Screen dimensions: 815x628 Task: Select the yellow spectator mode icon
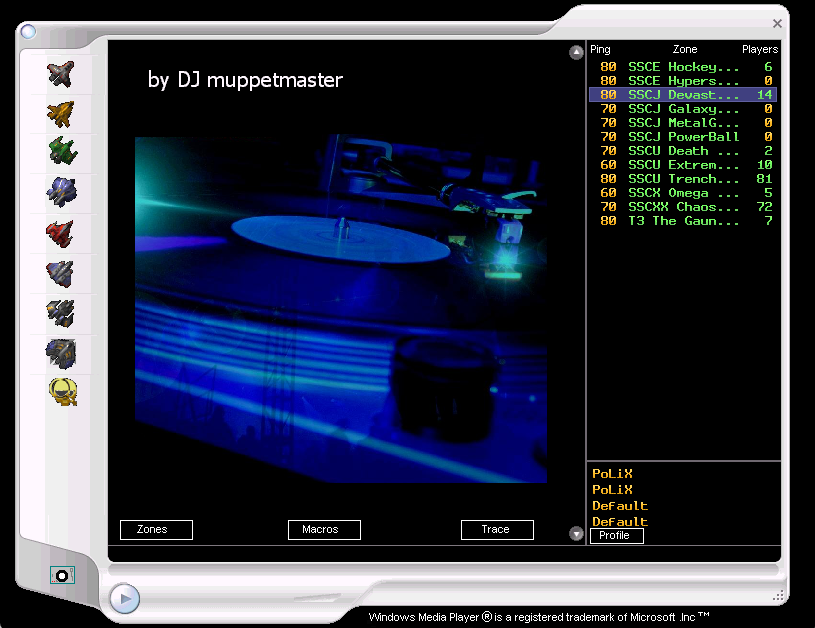63,391
